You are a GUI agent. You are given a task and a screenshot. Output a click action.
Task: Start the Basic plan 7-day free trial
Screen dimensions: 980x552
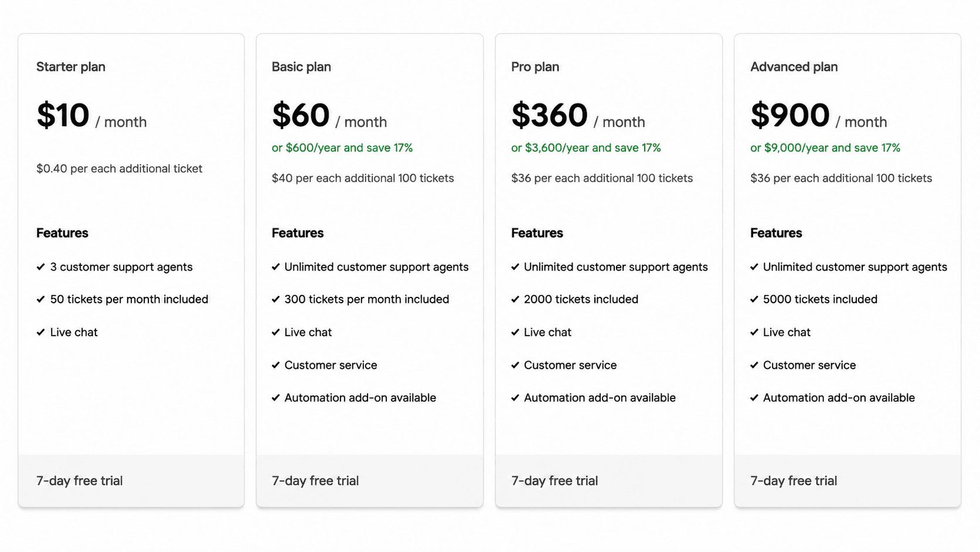(x=315, y=481)
